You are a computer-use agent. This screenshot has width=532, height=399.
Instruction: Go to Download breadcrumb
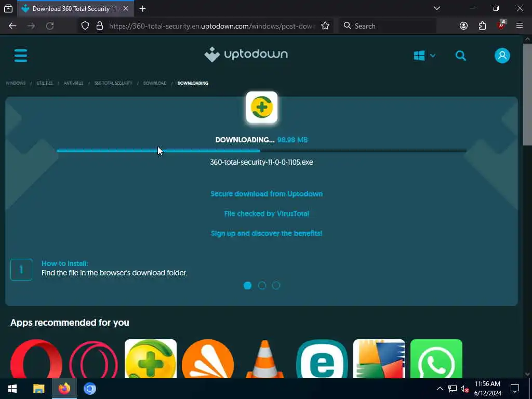[x=155, y=83]
